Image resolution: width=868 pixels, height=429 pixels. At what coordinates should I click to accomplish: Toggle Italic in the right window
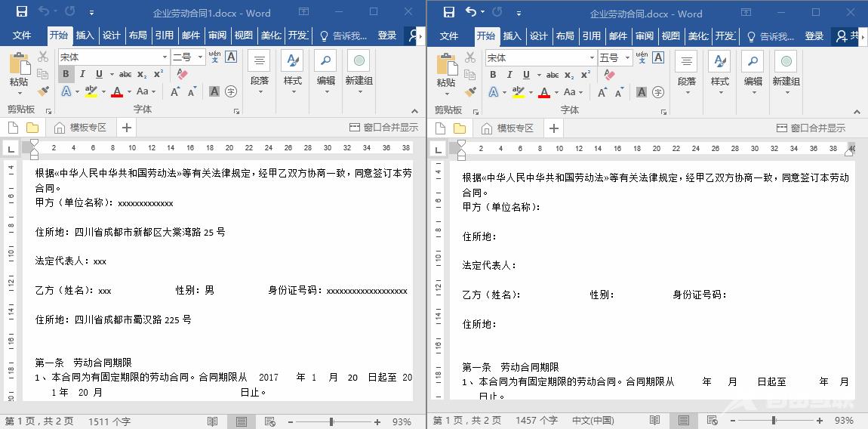click(509, 75)
